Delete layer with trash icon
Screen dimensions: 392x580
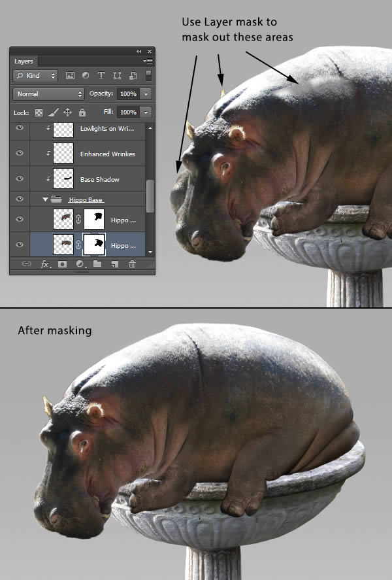pyautogui.click(x=132, y=264)
